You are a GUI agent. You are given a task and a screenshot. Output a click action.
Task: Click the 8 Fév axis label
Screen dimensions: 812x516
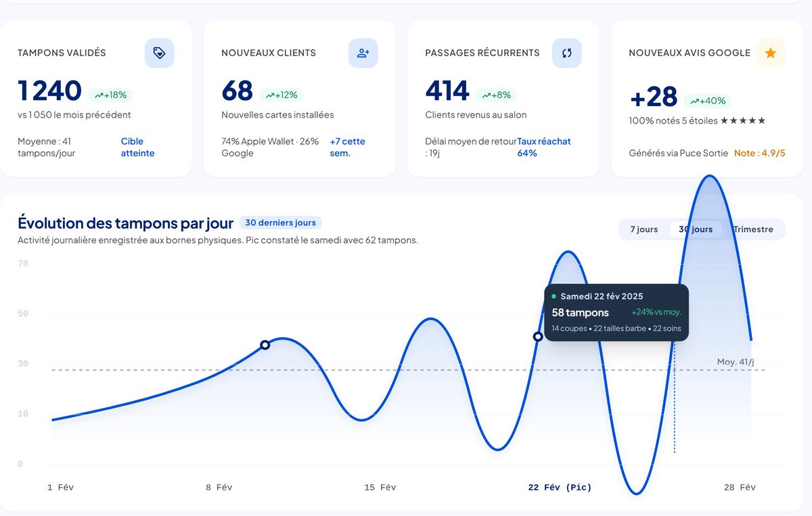[219, 488]
